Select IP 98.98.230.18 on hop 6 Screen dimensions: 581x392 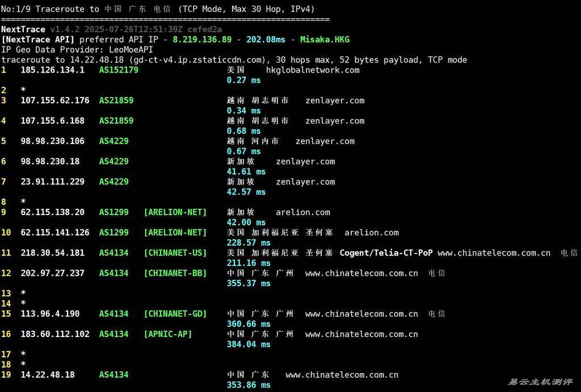coord(50,162)
